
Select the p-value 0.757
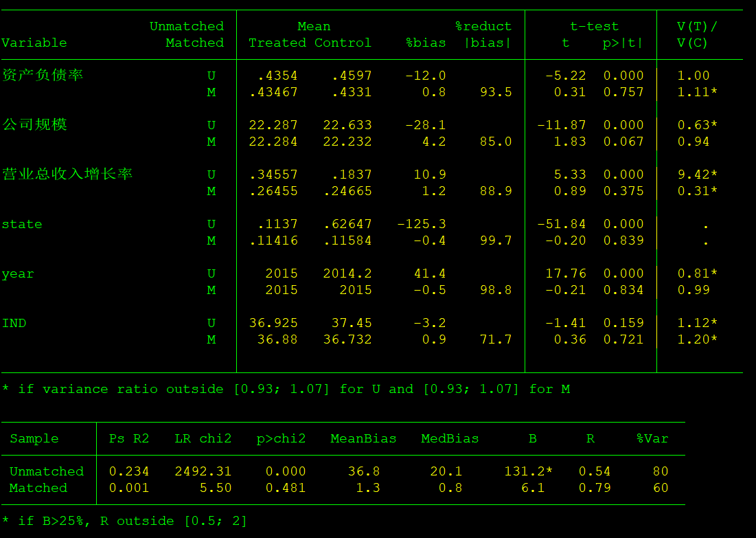(x=623, y=92)
